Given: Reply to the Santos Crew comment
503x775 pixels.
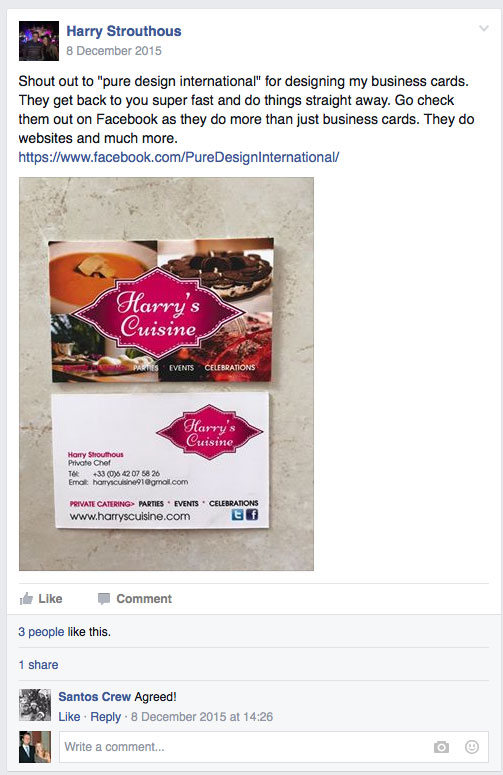Looking at the screenshot, I should point(105,717).
